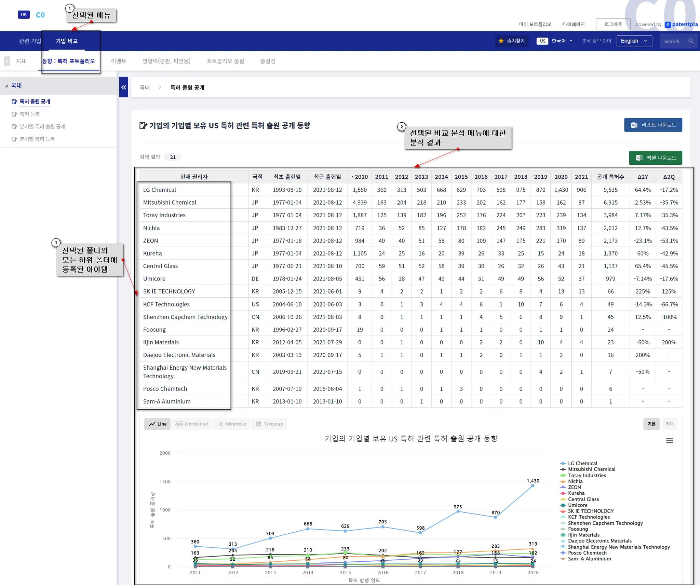Switch to the 관련 기업 menu
Screen dimensions: 700x588
(x=30, y=41)
